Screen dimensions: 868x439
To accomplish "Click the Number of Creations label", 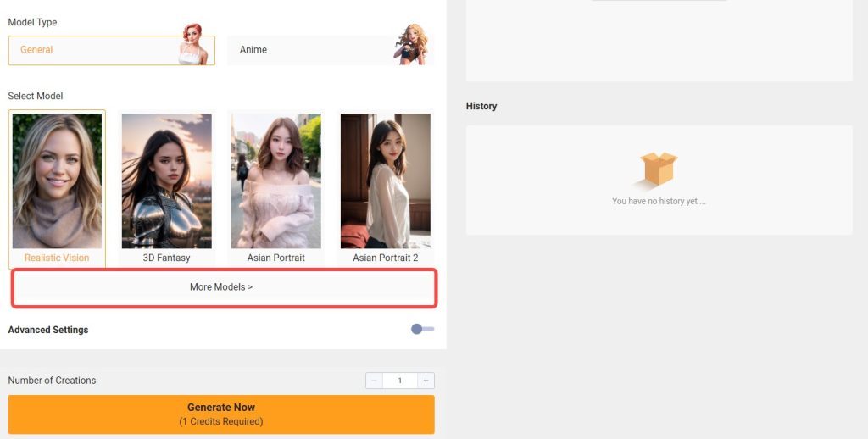I will click(52, 381).
